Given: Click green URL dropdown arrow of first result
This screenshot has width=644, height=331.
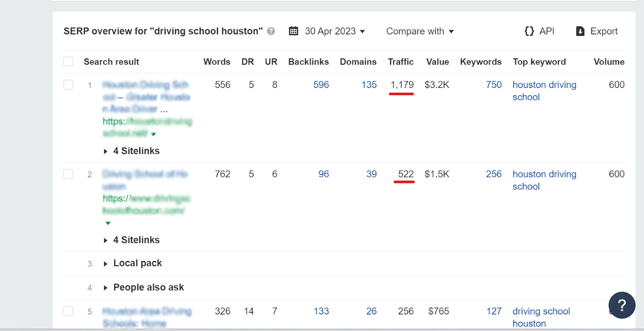Looking at the screenshot, I should point(154,134).
